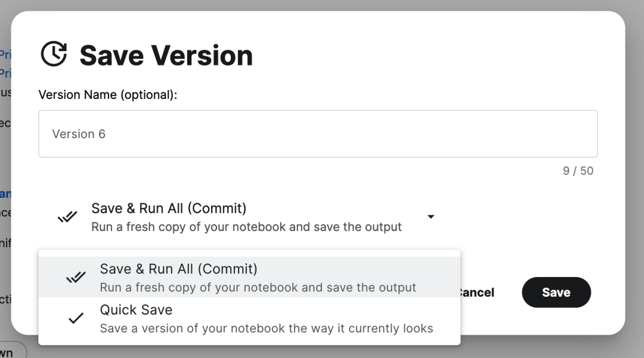Click the selected "Save & Run All (Commit)" combo box title
644x358 pixels.
click(x=169, y=208)
